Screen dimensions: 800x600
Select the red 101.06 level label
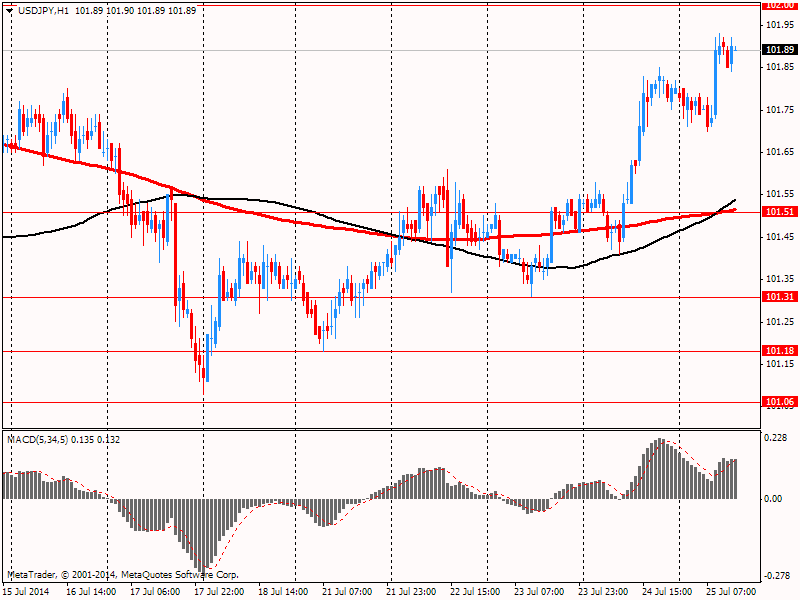pos(780,402)
